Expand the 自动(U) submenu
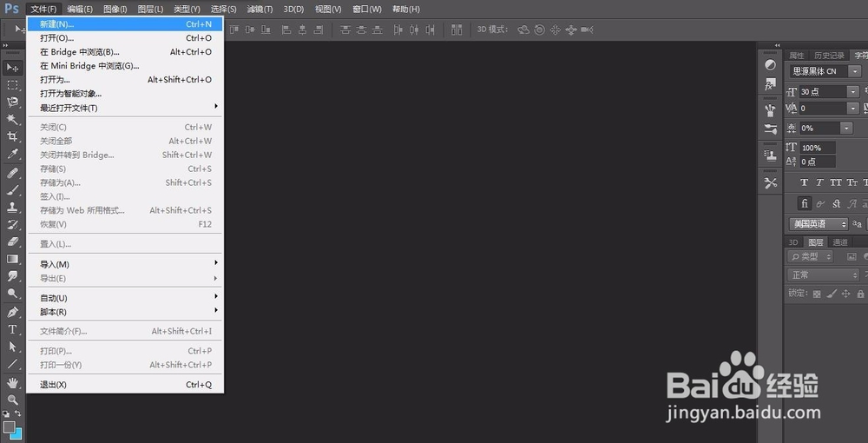 tap(125, 299)
